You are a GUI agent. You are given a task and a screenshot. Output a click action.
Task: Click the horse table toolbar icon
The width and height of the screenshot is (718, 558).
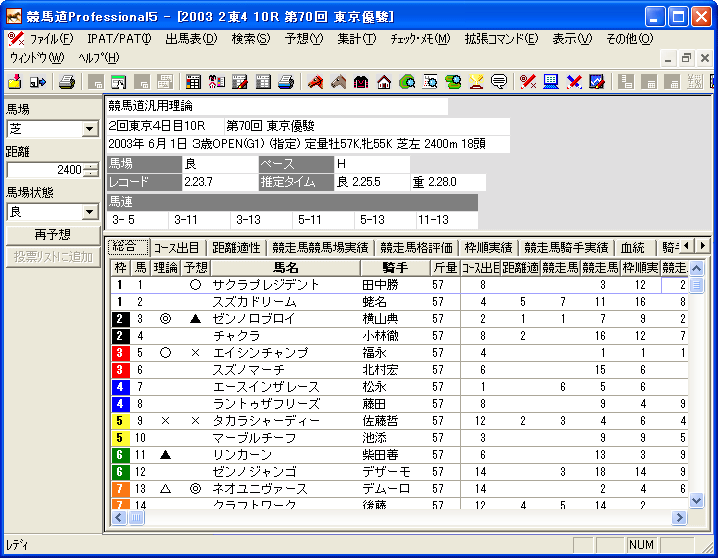click(x=216, y=82)
